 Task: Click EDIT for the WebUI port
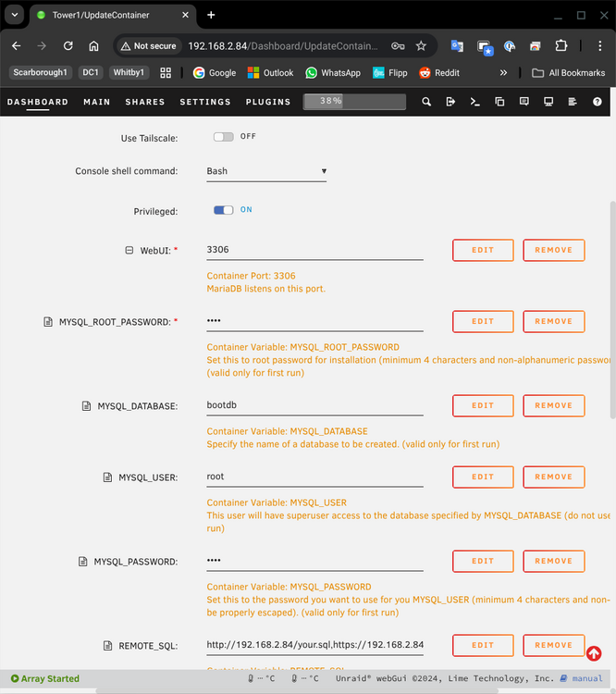pos(483,250)
